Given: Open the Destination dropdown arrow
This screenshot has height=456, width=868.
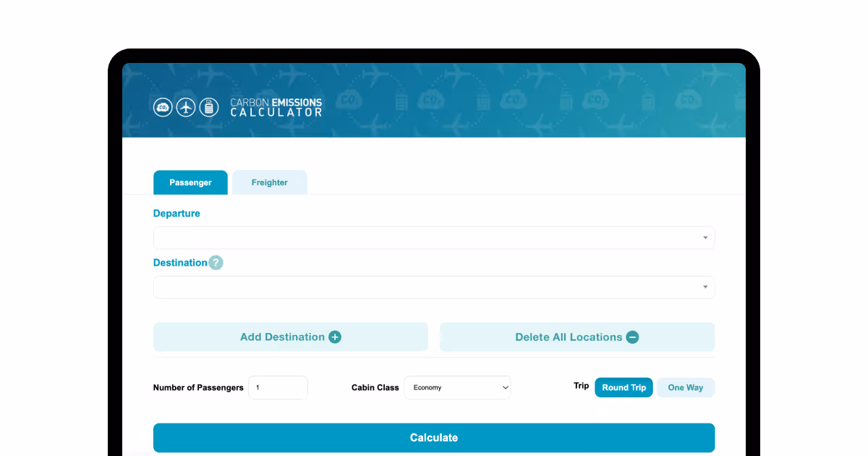Looking at the screenshot, I should coord(704,287).
